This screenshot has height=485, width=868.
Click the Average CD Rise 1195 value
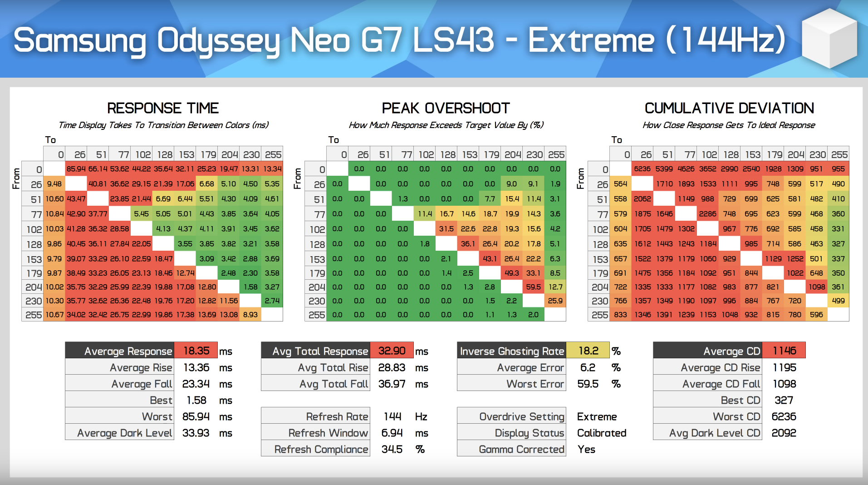click(784, 367)
